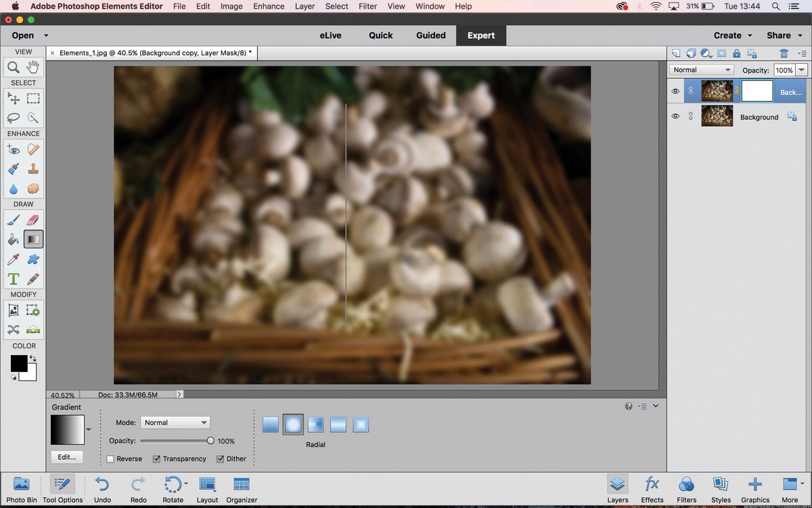Screen dimensions: 812x508
Task: Open the Effects panel
Action: point(652,490)
